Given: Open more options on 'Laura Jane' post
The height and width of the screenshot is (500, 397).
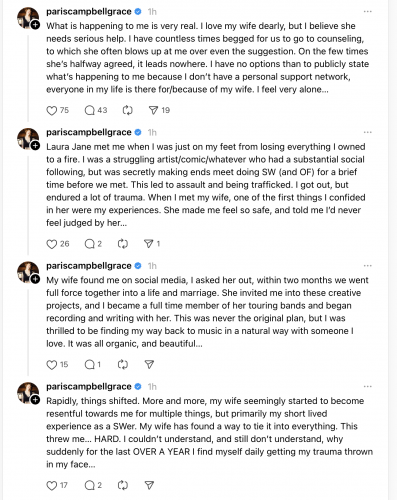Looking at the screenshot, I should (x=367, y=132).
